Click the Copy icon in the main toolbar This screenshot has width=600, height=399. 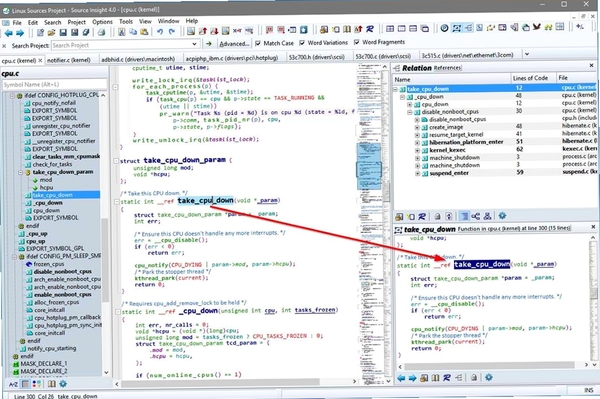(x=133, y=32)
